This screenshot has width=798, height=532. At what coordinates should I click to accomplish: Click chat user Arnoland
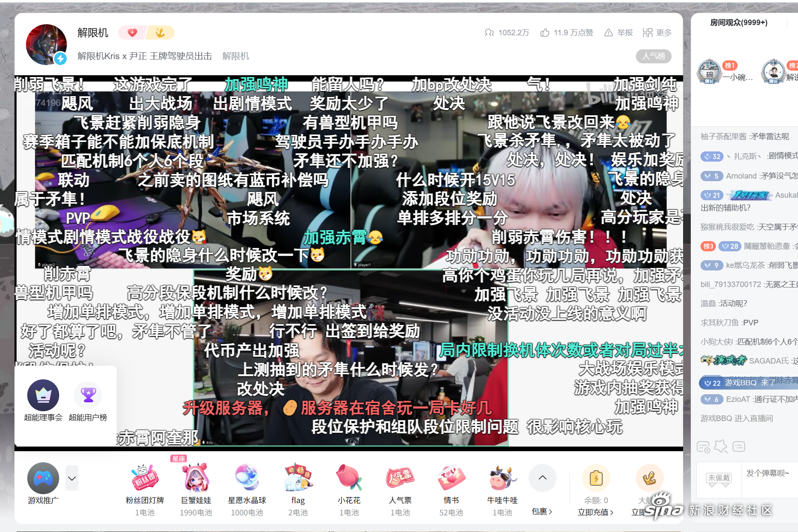pyautogui.click(x=741, y=176)
